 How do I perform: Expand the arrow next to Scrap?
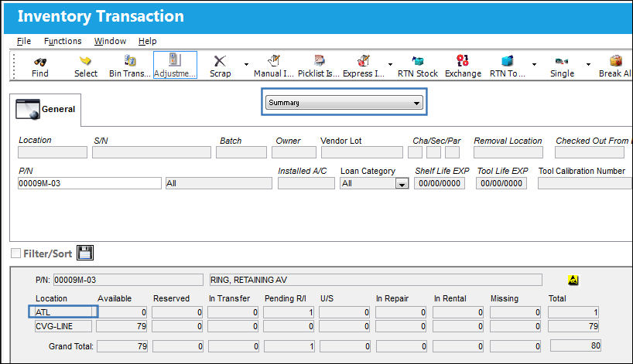click(246, 64)
